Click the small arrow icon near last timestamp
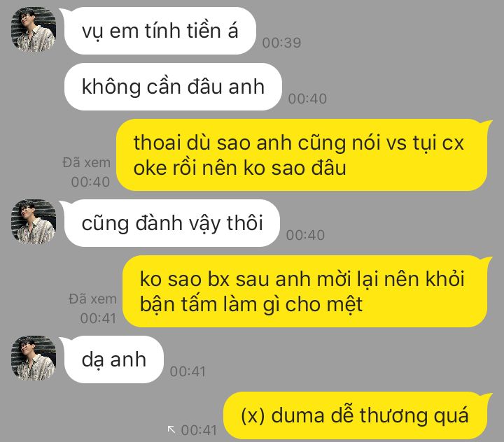504x442 pixels. 171,429
